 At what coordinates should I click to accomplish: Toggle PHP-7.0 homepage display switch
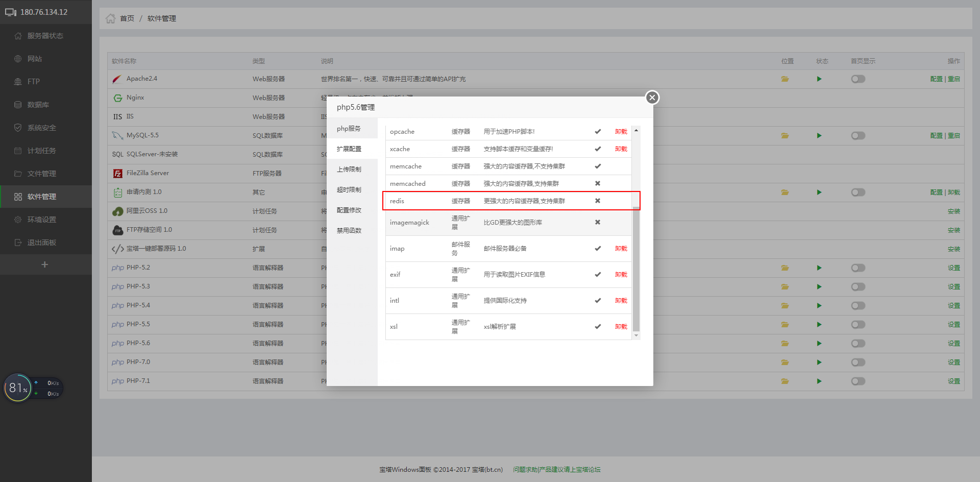[x=858, y=363]
